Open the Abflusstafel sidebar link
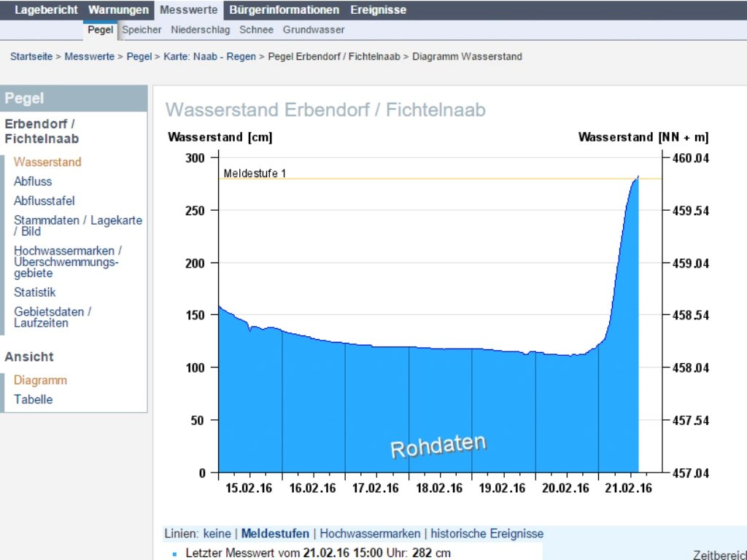 coord(44,201)
